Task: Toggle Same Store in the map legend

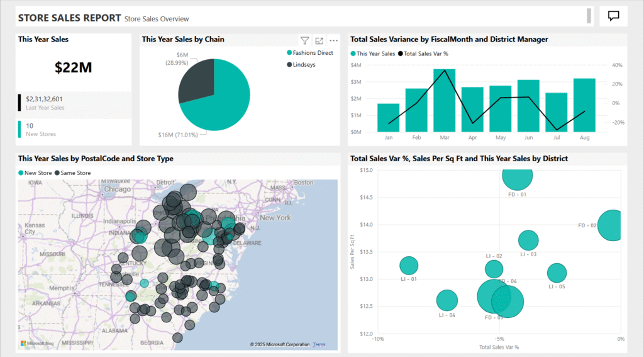Action: (x=75, y=173)
